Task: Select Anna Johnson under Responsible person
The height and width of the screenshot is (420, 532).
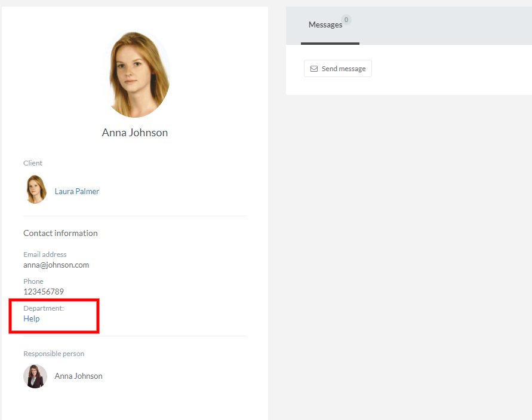Action: click(78, 376)
